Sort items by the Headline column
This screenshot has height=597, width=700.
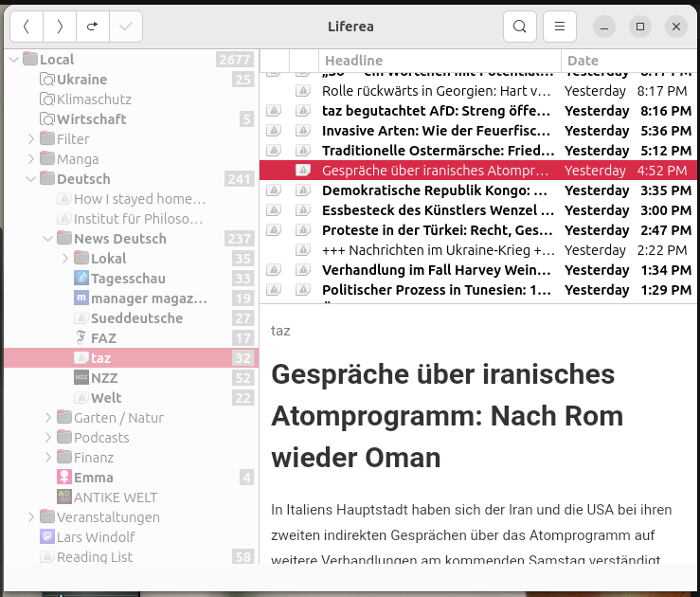tap(440, 61)
